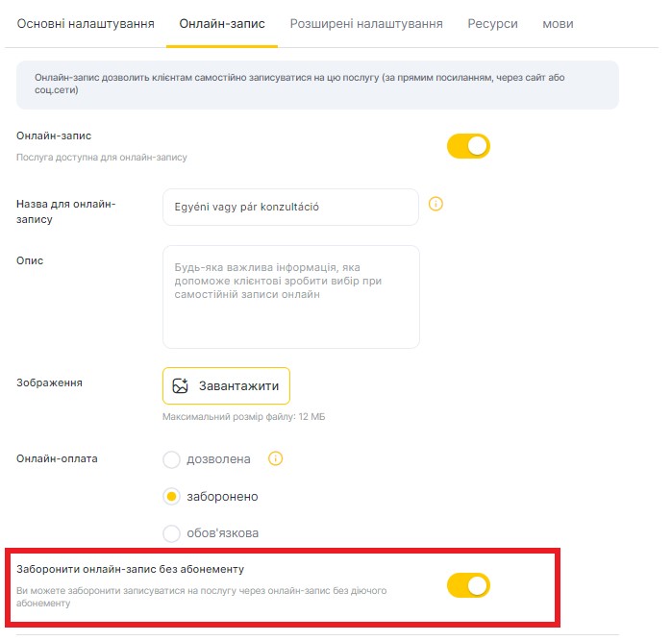The image size is (672, 641).
Task: Pick the обов'язкова payment radio option
Action: [x=172, y=533]
